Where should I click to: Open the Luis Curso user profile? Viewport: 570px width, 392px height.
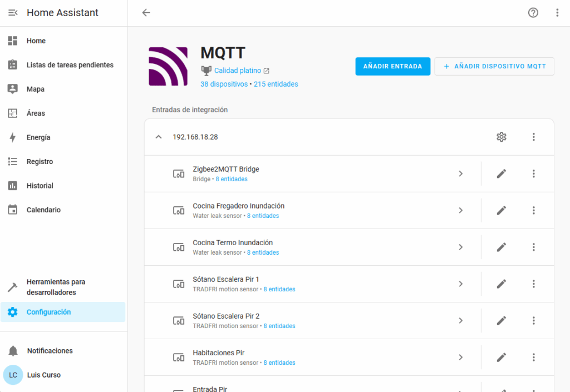coord(63,375)
